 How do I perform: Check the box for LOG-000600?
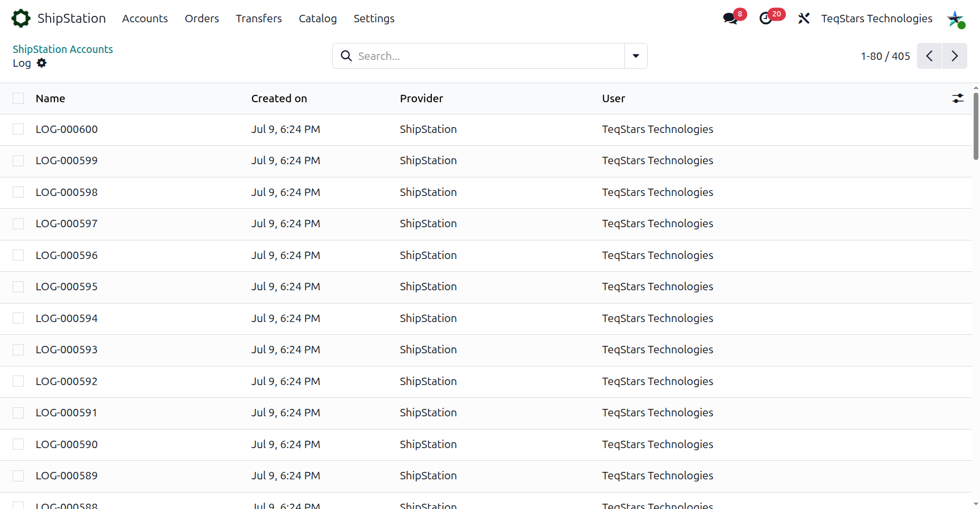(19, 129)
